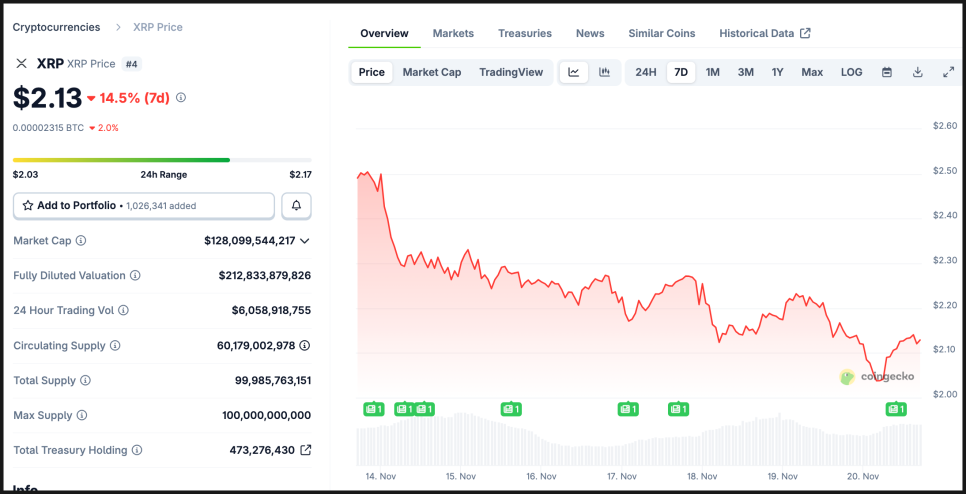
Task: Select the 1M time range
Action: [x=712, y=72]
